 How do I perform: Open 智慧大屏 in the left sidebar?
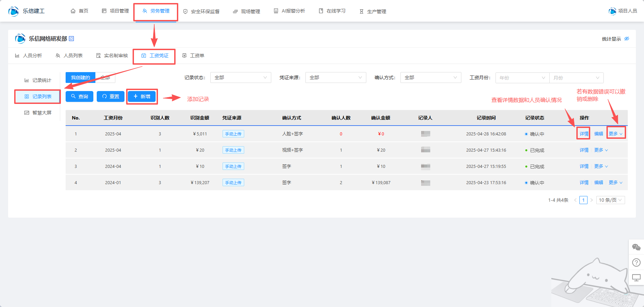(38, 113)
